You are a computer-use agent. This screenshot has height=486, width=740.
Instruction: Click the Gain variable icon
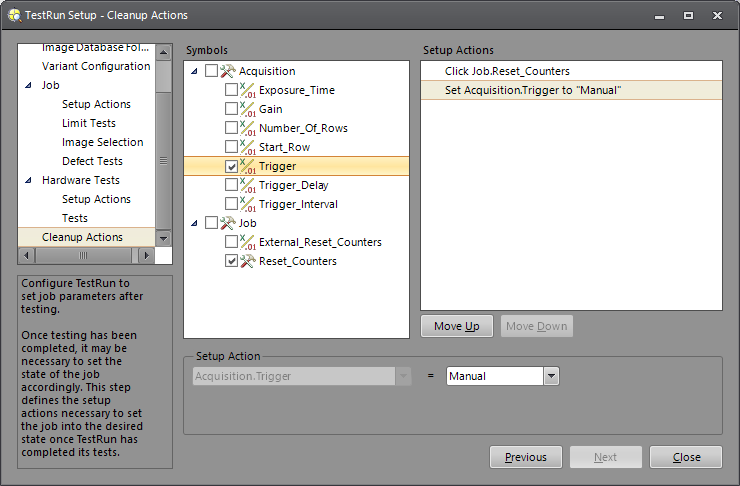click(x=248, y=109)
